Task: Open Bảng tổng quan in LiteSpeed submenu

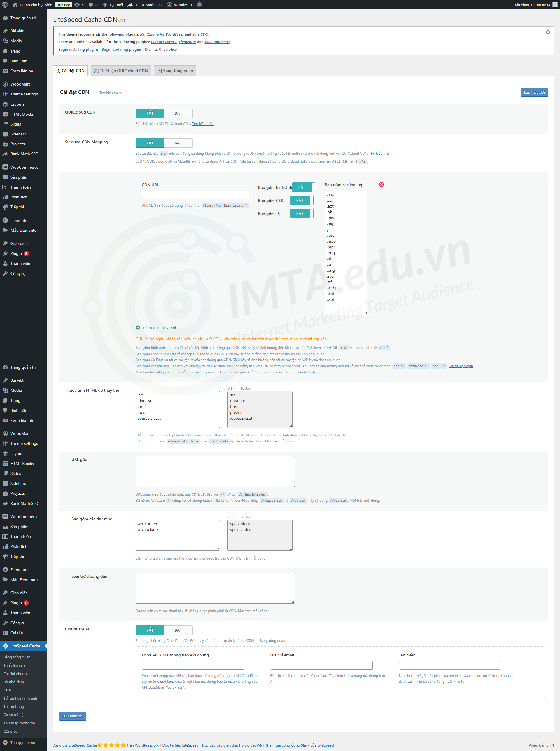Action: [x=17, y=657]
